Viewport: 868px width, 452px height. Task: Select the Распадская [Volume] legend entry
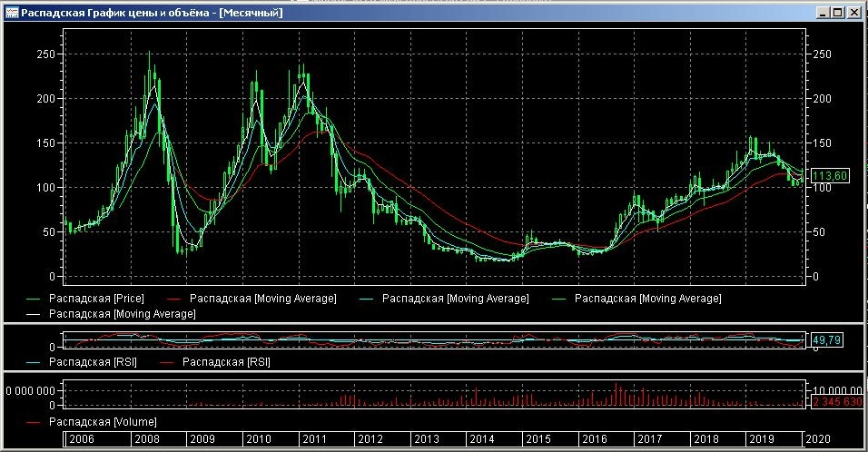click(x=92, y=422)
